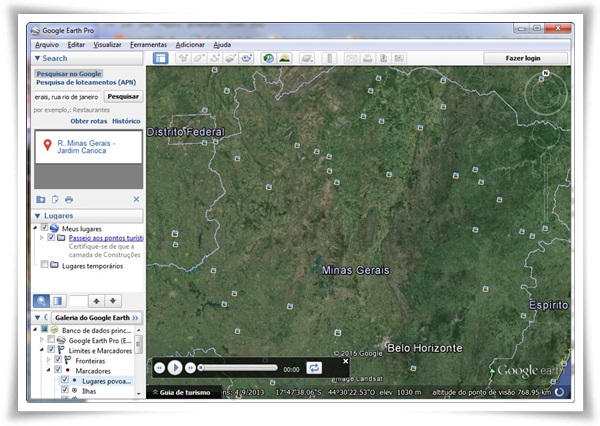Uncheck the Passeio aos pontos turísticos checkbox
Image resolution: width=600 pixels, height=426 pixels.
[51, 237]
